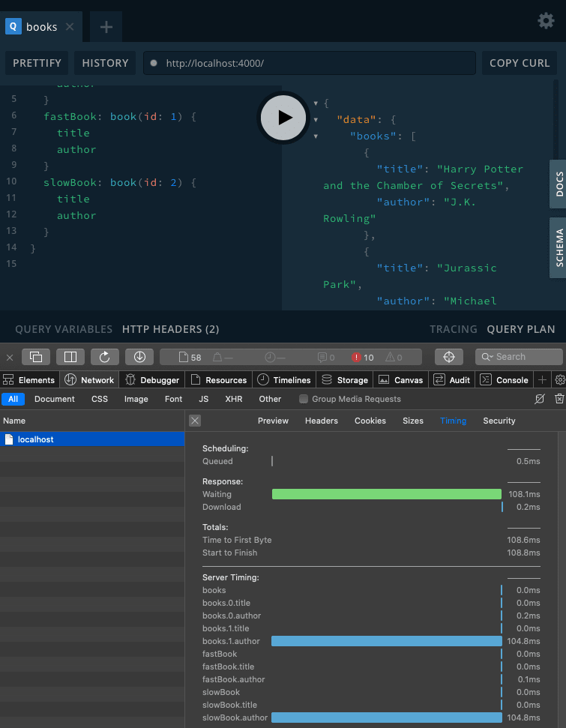
Task: Prettify the query
Action: click(37, 63)
